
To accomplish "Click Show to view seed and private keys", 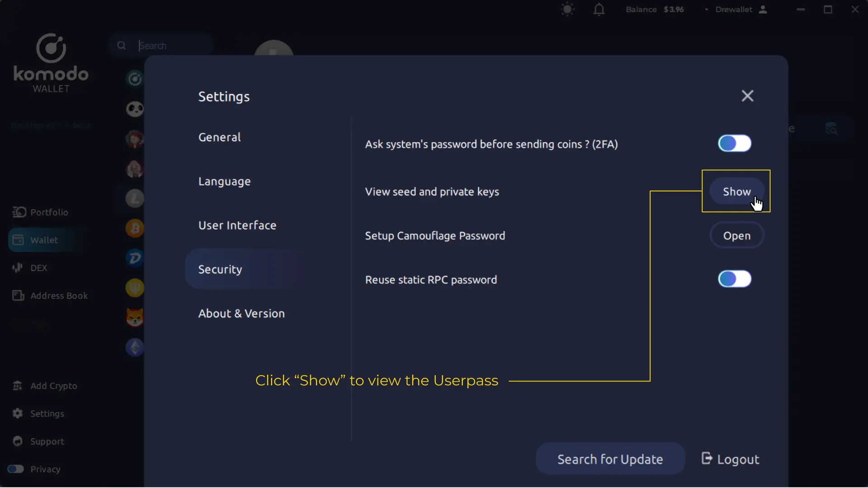I will click(737, 191).
